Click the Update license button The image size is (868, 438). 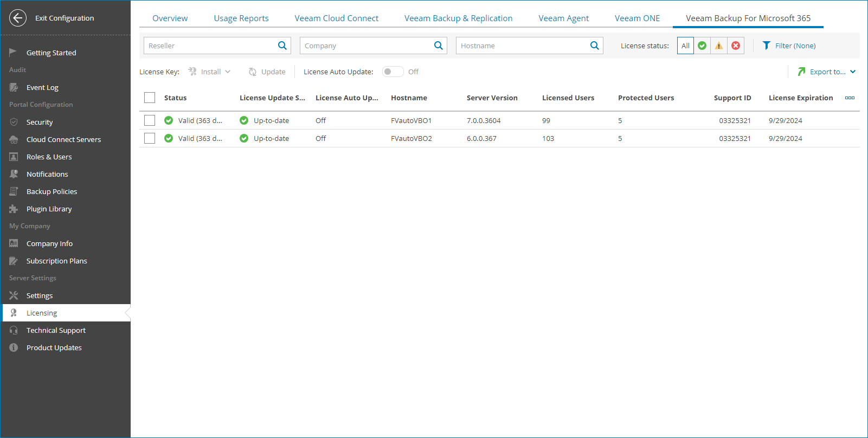[267, 72]
